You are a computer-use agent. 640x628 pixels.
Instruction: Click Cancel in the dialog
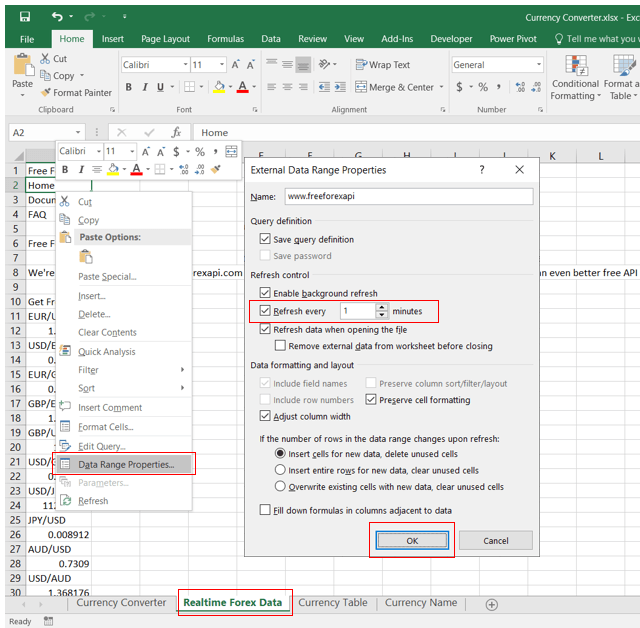pyautogui.click(x=496, y=540)
